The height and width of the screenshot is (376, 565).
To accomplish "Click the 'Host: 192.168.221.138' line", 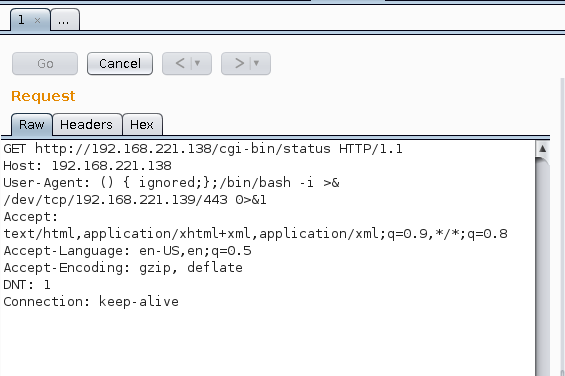I will (x=88, y=166).
